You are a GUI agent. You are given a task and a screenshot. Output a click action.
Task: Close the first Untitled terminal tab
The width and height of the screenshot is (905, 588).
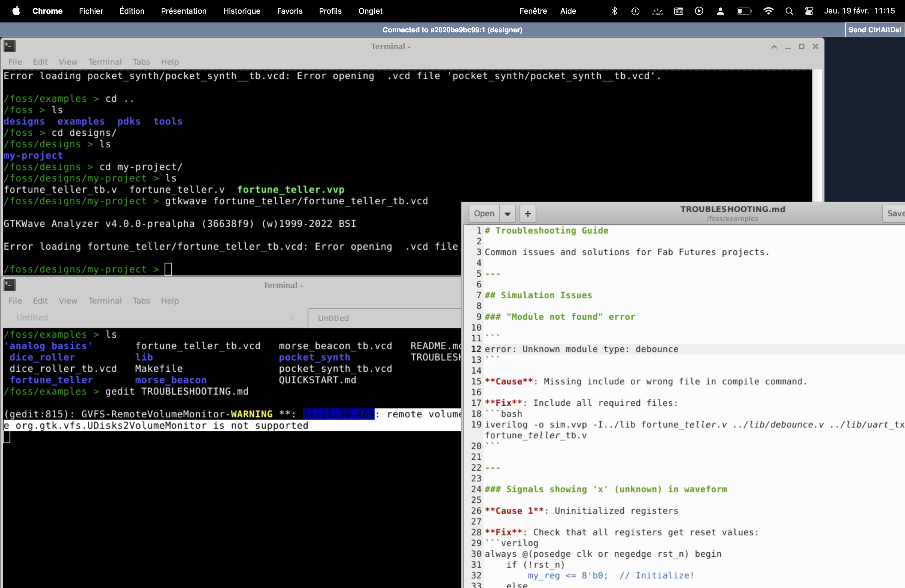tap(291, 318)
